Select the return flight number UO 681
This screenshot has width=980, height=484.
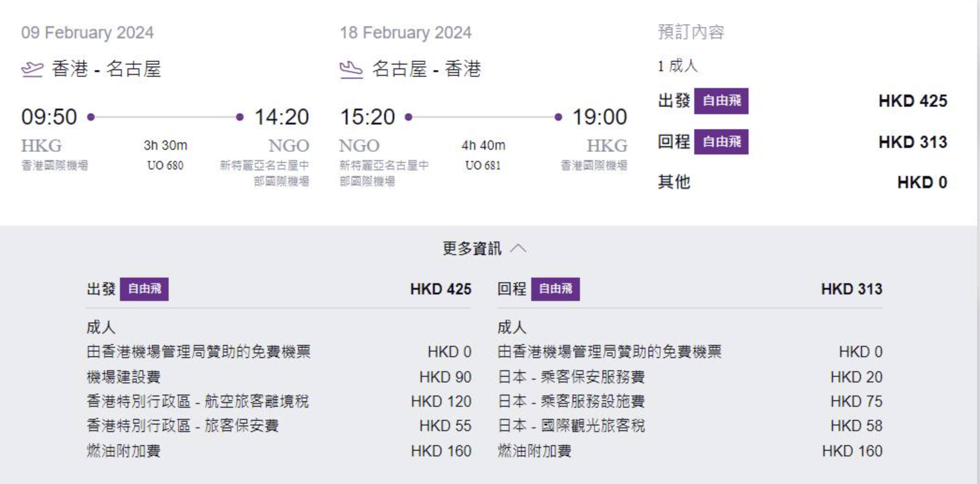coord(483,165)
